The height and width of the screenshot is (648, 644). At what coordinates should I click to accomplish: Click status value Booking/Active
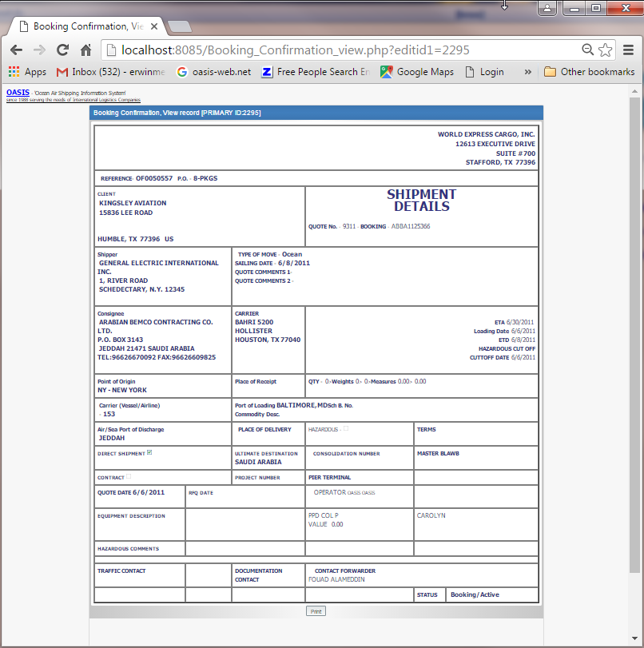click(475, 594)
